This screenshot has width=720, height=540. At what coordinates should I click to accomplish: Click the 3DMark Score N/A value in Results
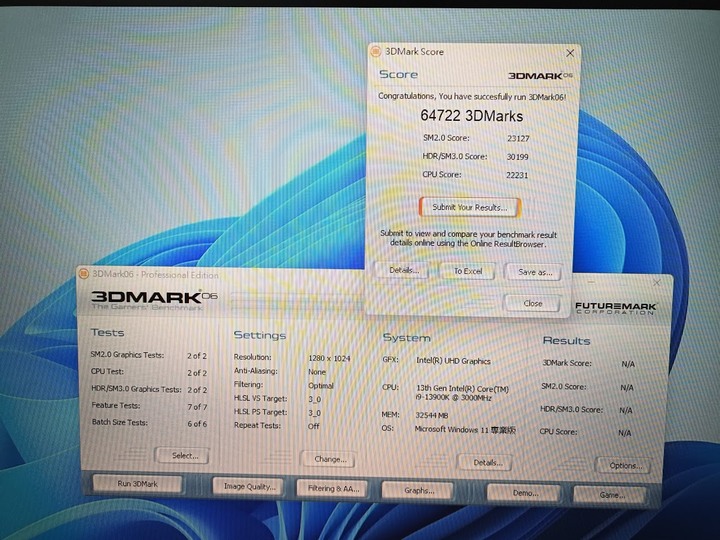pyautogui.click(x=628, y=364)
